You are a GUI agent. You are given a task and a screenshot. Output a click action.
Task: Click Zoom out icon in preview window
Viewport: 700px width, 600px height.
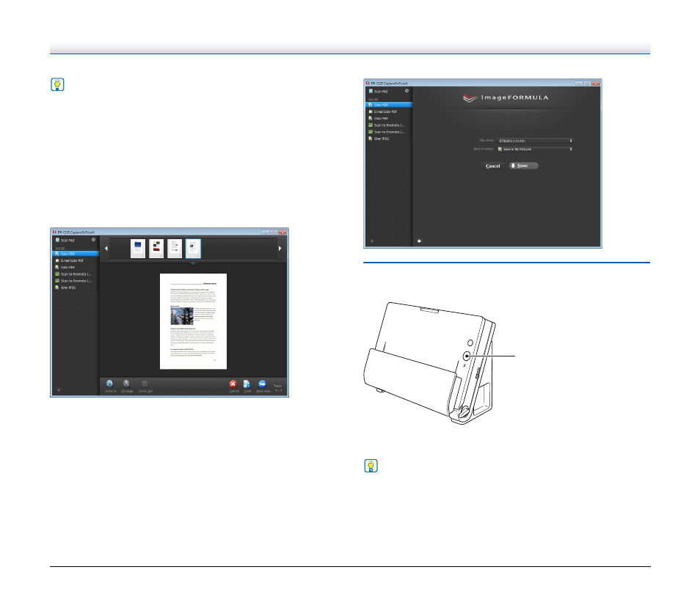145,384
